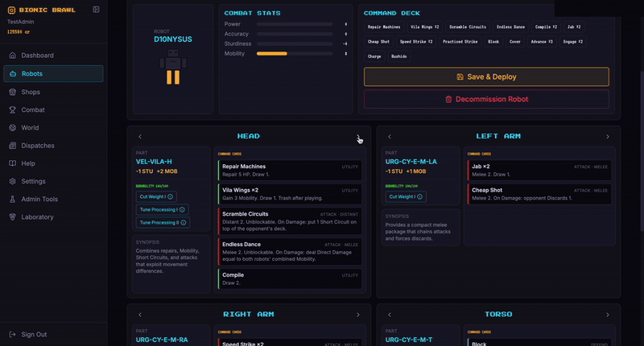Click the VEL-VILA-H part name
644x346 pixels.
coord(154,162)
